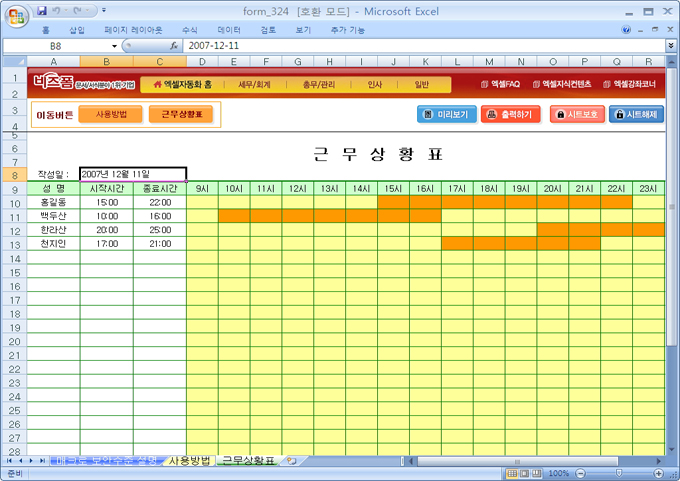Screen dimensions: 680x481
Task: Open the 수식 (Formulas) ribbon tab
Action: point(190,31)
